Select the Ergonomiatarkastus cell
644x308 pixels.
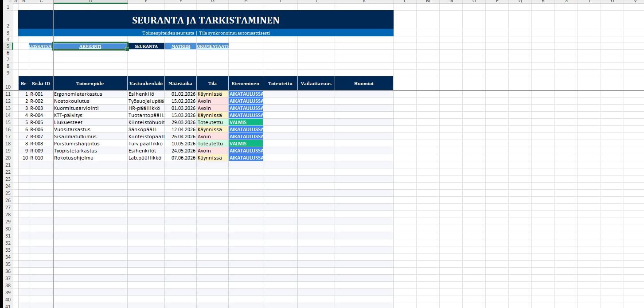click(x=90, y=94)
